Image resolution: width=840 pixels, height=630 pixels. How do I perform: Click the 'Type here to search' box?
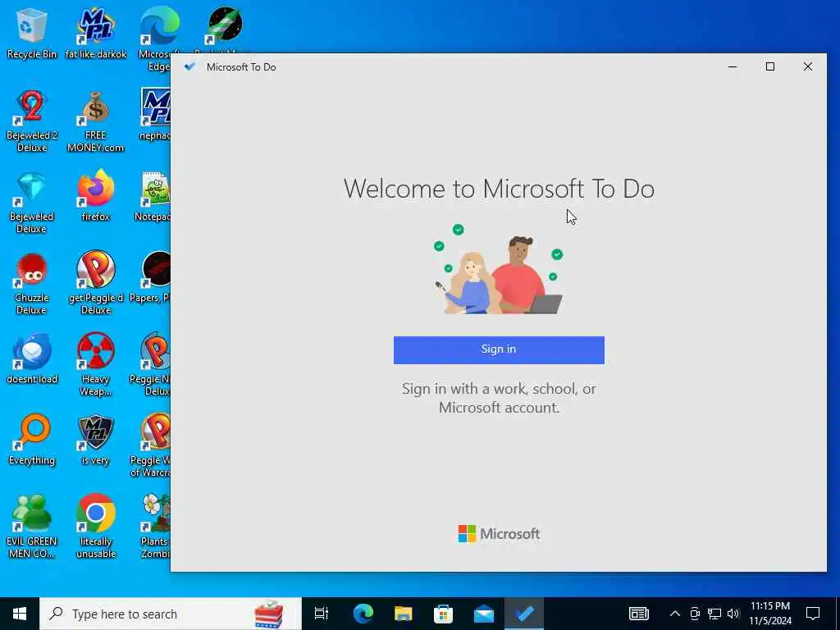click(171, 614)
